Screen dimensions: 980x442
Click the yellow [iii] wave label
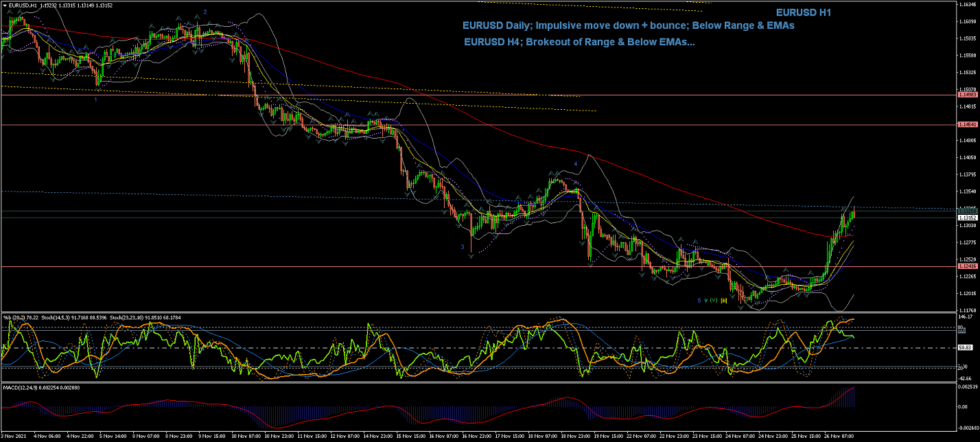[723, 301]
